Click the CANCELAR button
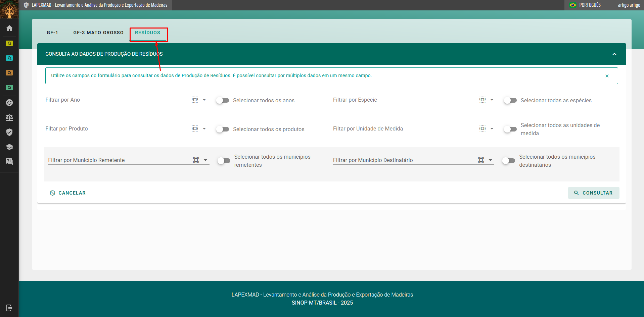The width and height of the screenshot is (644, 317). [68, 193]
